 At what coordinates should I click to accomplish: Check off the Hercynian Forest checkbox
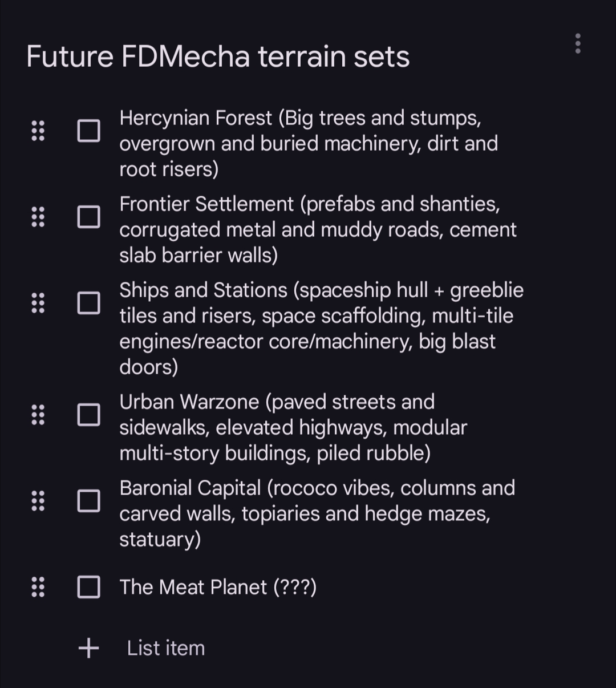coord(88,131)
